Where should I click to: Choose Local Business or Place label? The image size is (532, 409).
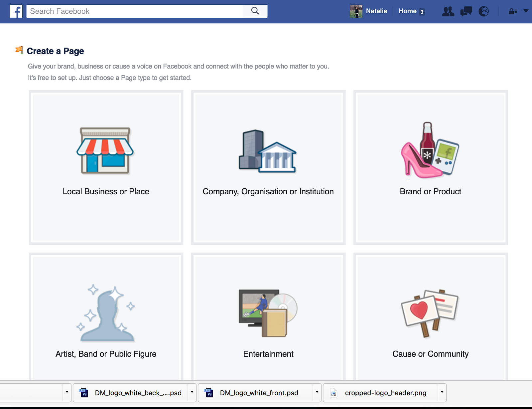[x=106, y=192]
